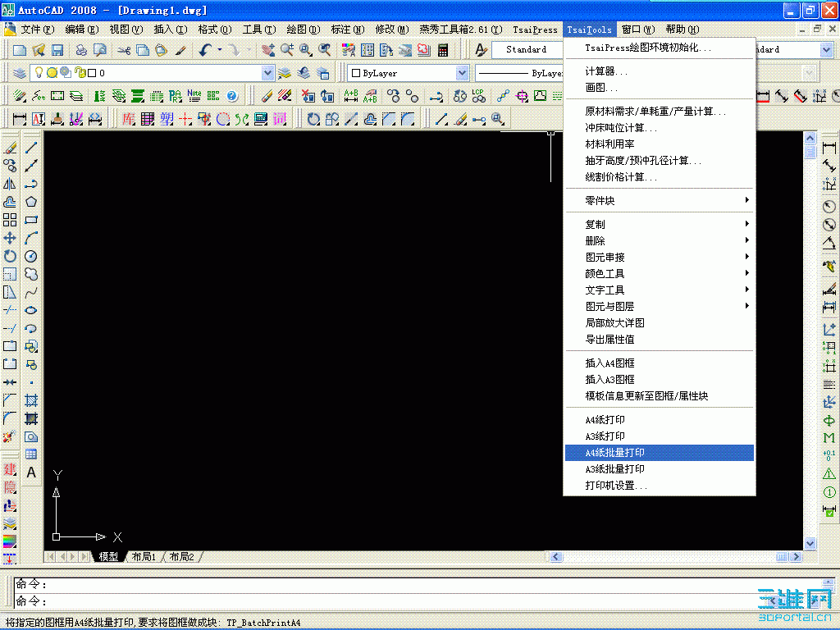Viewport: 840px width, 630px height.
Task: Select the Rectangle drawing tool
Action: (x=31, y=220)
